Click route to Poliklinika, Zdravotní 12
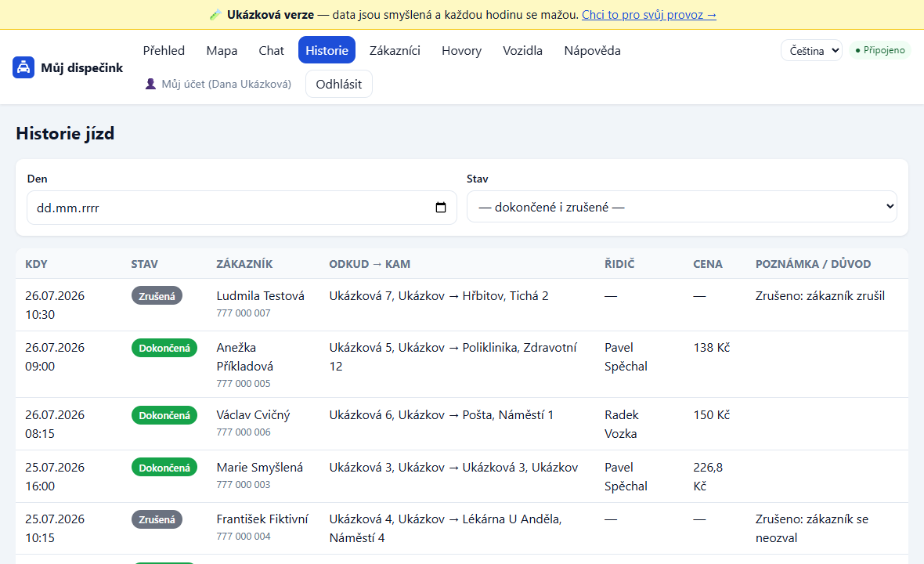 pos(453,357)
